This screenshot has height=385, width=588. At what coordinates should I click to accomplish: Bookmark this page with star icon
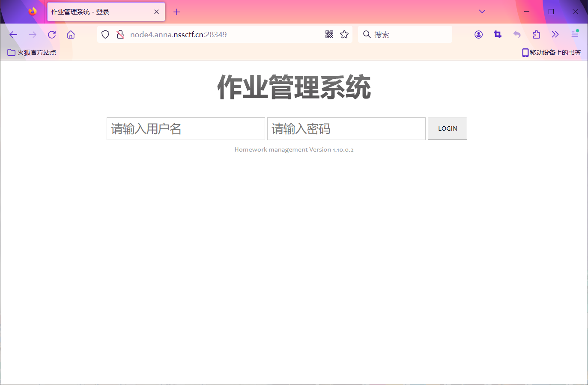[344, 35]
